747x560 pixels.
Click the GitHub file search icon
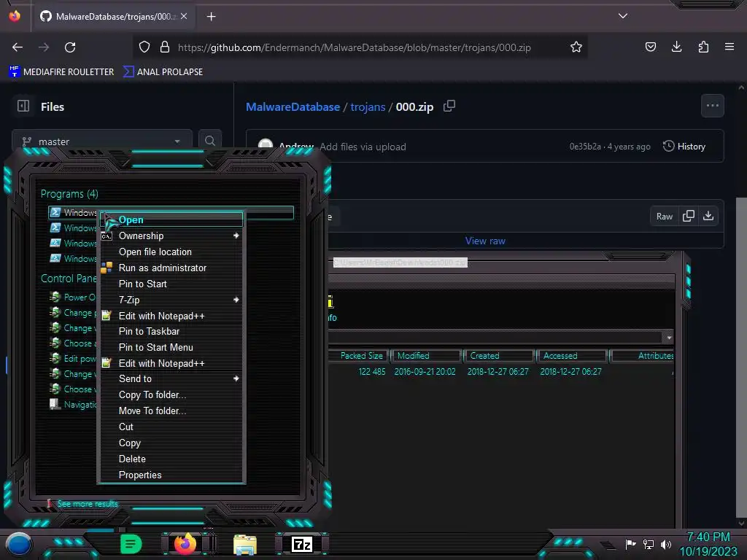[x=210, y=141]
